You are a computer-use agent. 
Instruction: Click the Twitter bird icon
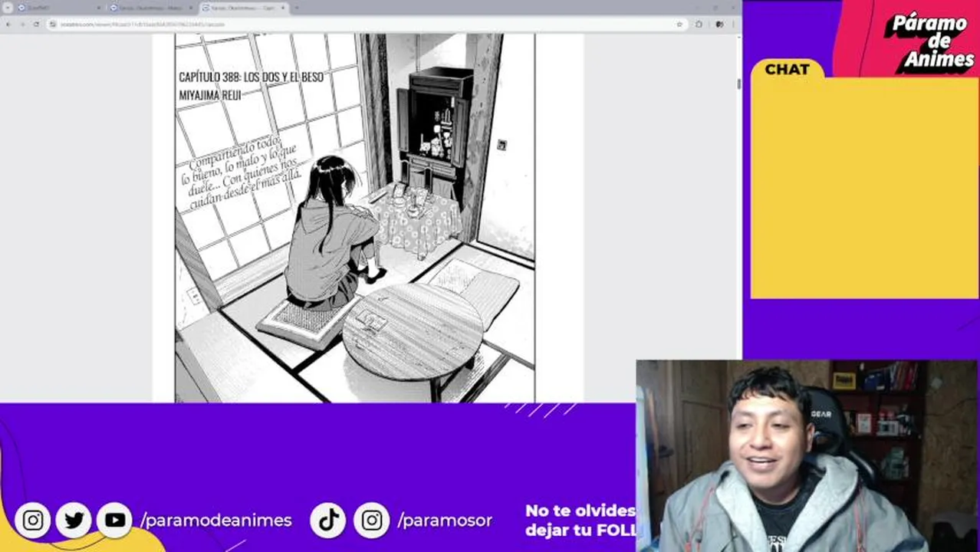74,521
